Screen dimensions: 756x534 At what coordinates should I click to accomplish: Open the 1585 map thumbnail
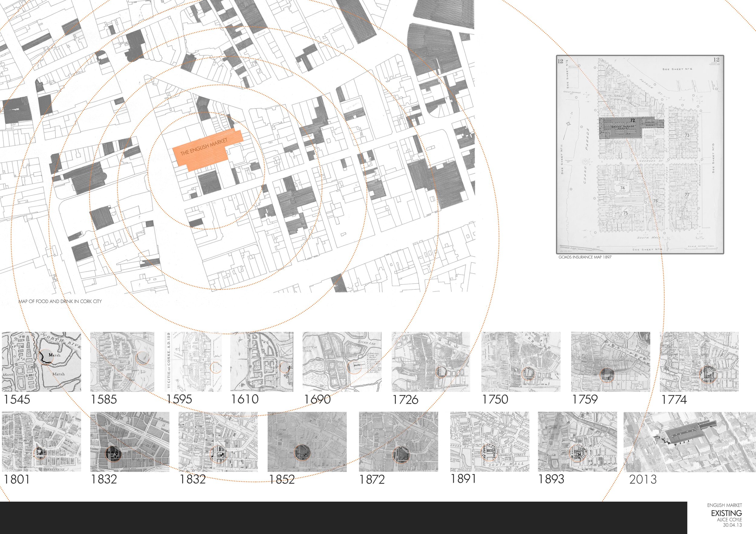click(x=122, y=361)
